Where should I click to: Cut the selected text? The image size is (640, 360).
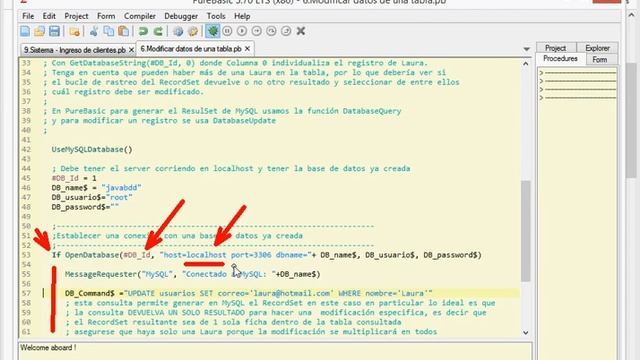94,31
